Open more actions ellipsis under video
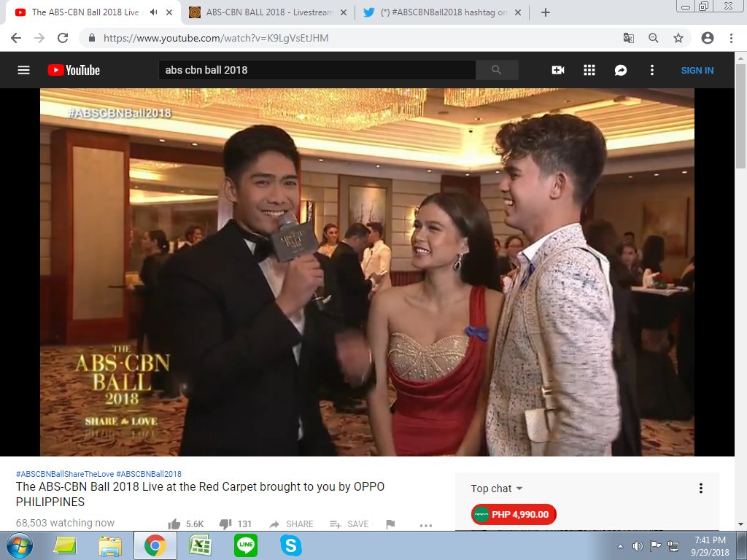 tap(426, 525)
